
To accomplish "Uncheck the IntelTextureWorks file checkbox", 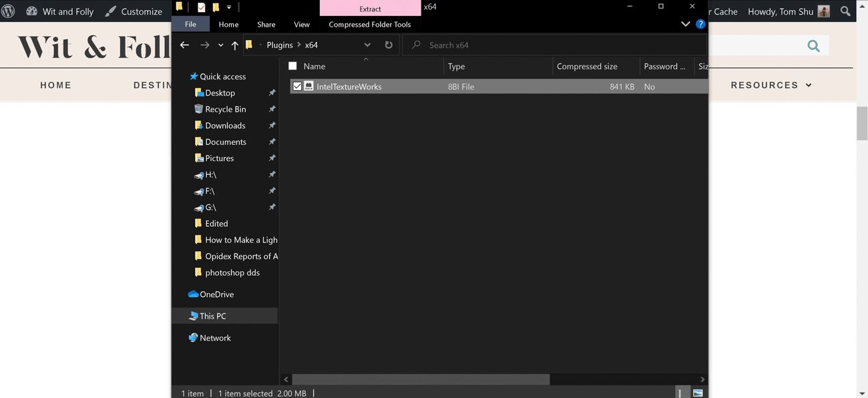I will point(298,86).
